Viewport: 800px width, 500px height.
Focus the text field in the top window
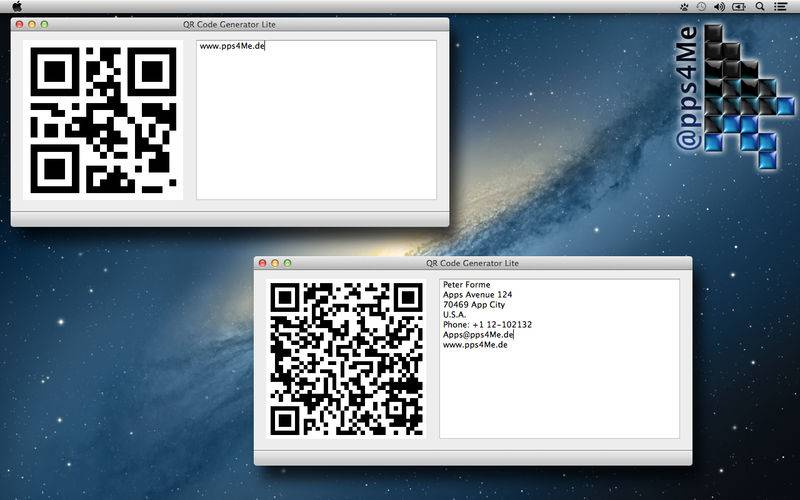click(x=316, y=120)
